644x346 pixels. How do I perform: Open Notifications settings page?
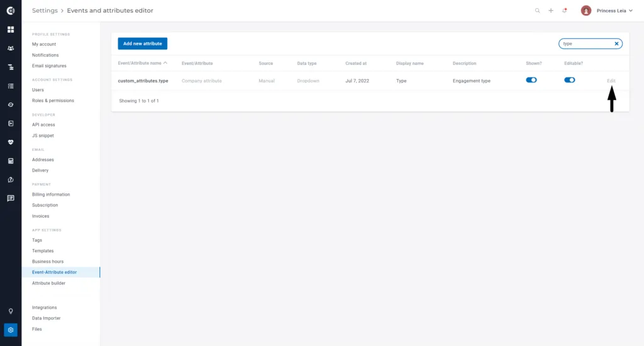pyautogui.click(x=45, y=55)
